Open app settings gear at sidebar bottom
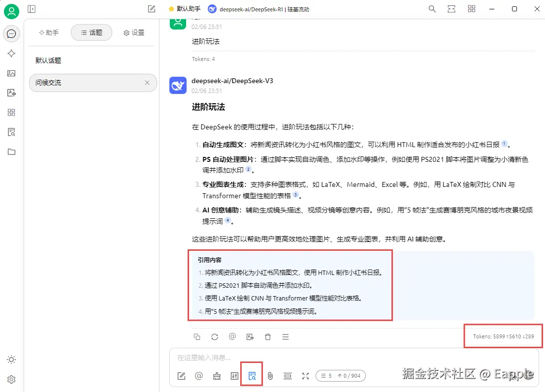The height and width of the screenshot is (392, 545). [x=11, y=379]
